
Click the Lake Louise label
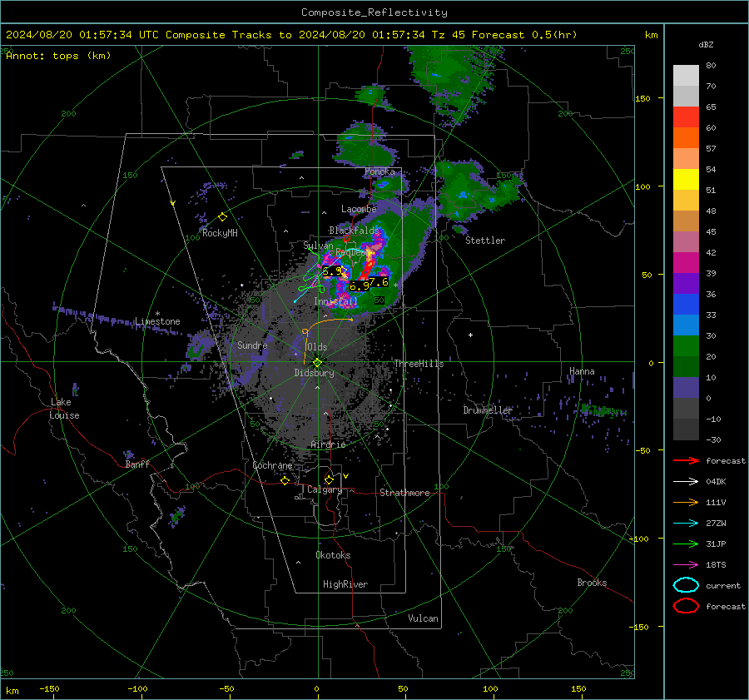(64, 409)
